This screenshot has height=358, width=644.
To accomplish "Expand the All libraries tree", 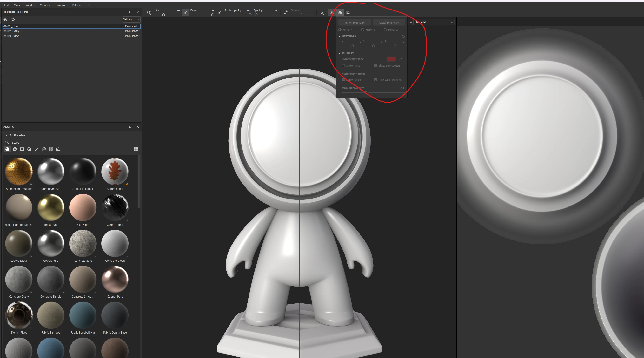I will click(6, 135).
